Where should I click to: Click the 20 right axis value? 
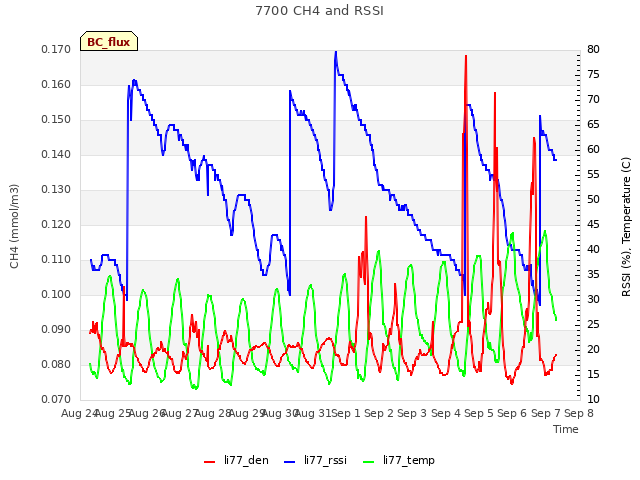593,349
